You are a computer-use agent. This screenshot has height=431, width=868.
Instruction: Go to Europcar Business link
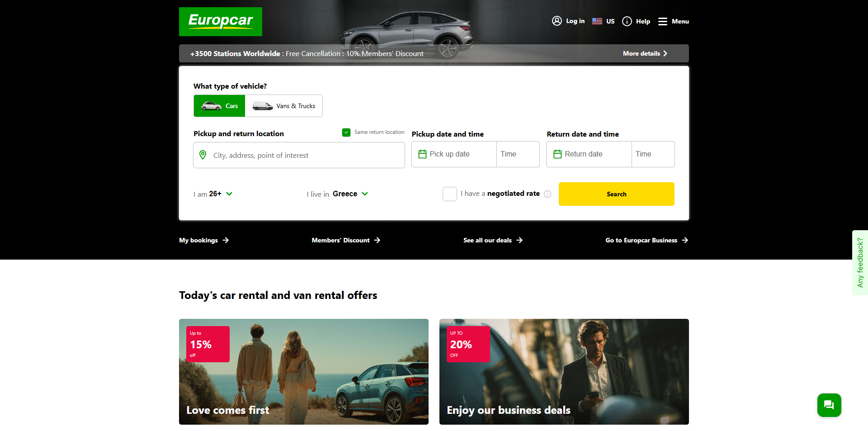coord(647,240)
